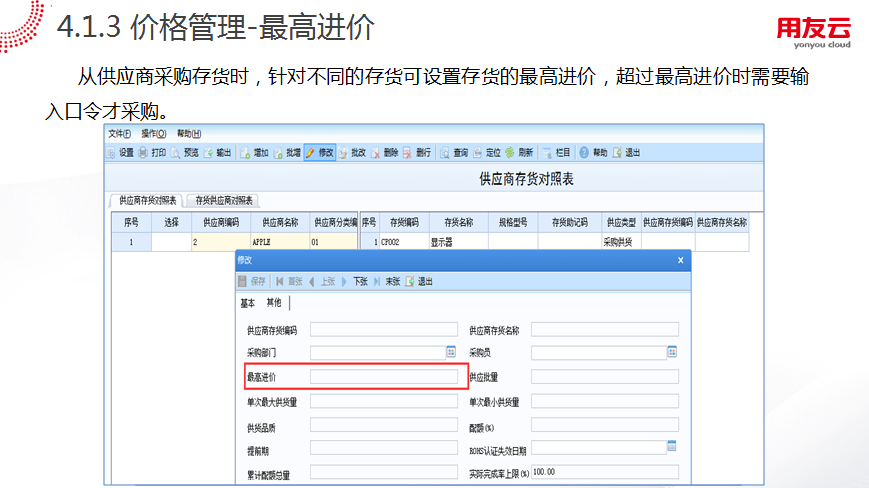Screen dimensions: 869x488
Task: Close the 修改 dialog window
Action: [681, 260]
